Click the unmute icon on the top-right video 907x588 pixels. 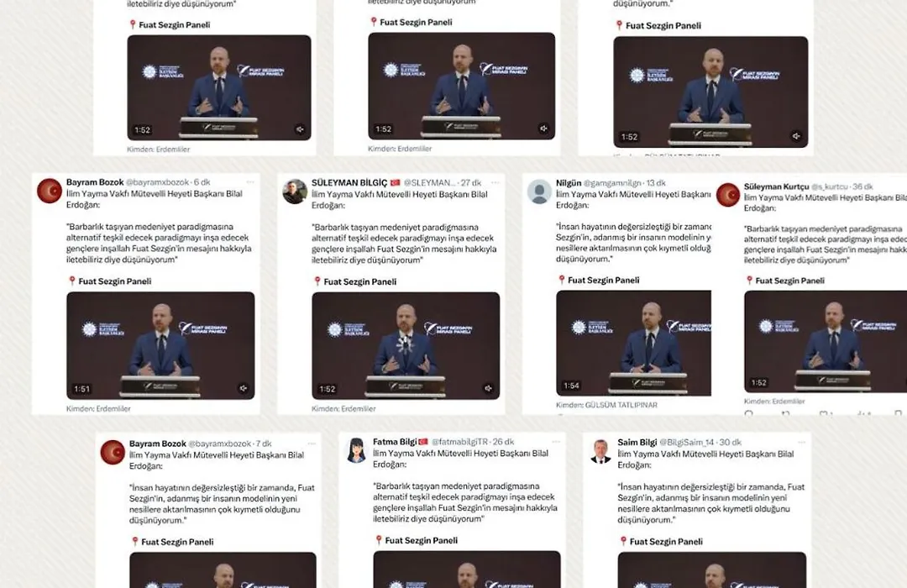coord(796,137)
